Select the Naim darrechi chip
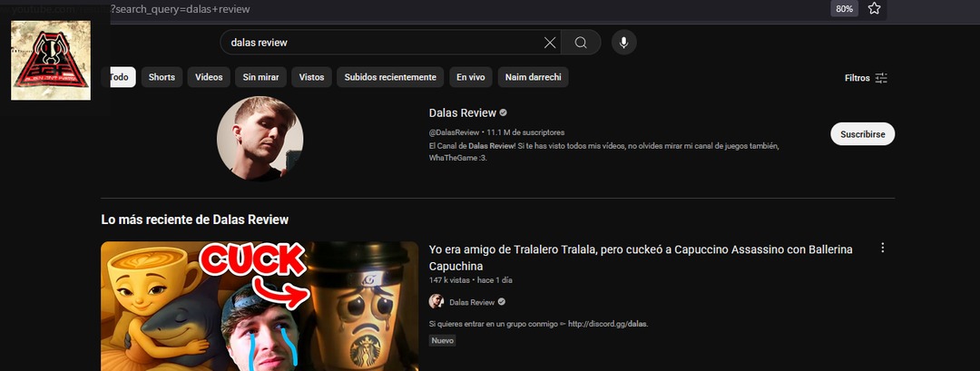 point(534,77)
